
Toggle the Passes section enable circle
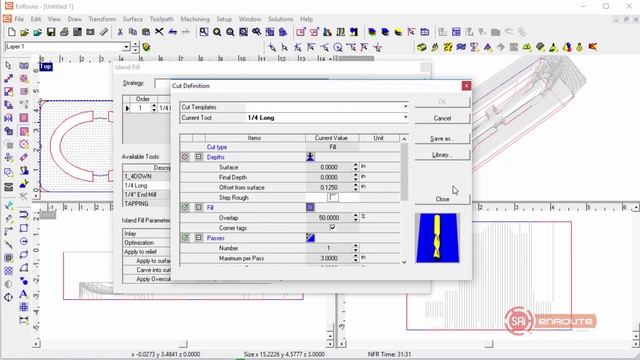(185, 238)
